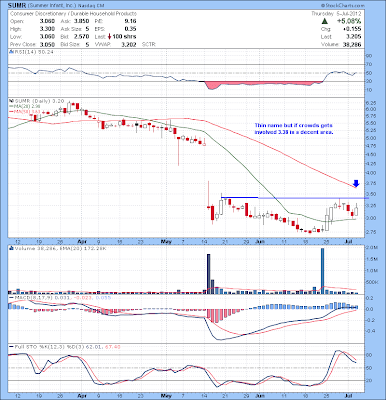The width and height of the screenshot is (386, 400).
Task: Click the mid-May volume spike bar
Action: (209, 274)
